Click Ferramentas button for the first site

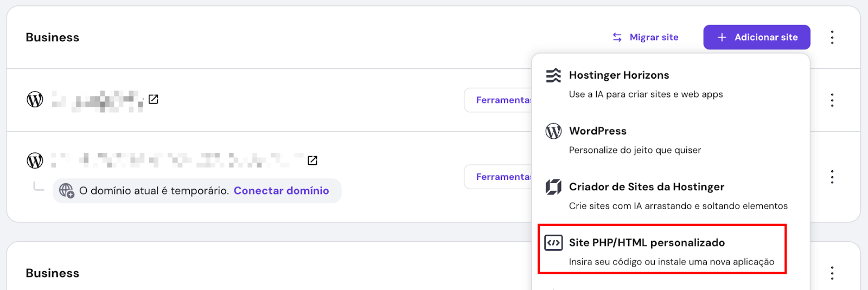(x=499, y=100)
